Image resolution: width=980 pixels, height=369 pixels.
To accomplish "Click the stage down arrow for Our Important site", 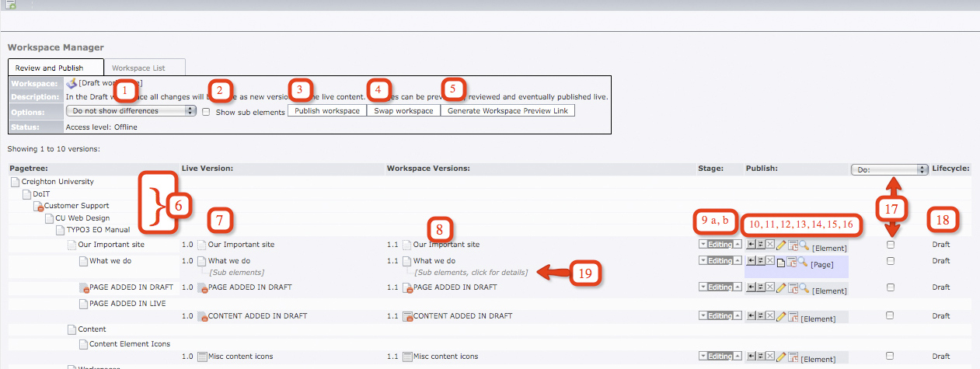I will click(703, 245).
